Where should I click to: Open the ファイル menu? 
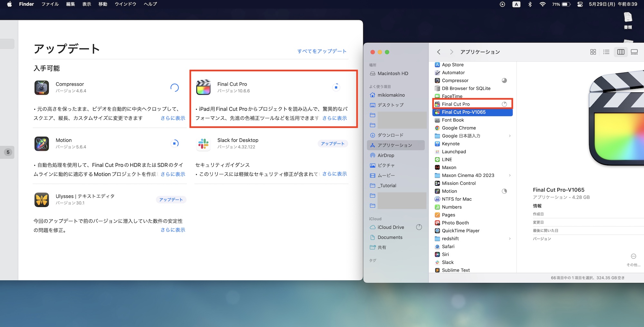50,4
